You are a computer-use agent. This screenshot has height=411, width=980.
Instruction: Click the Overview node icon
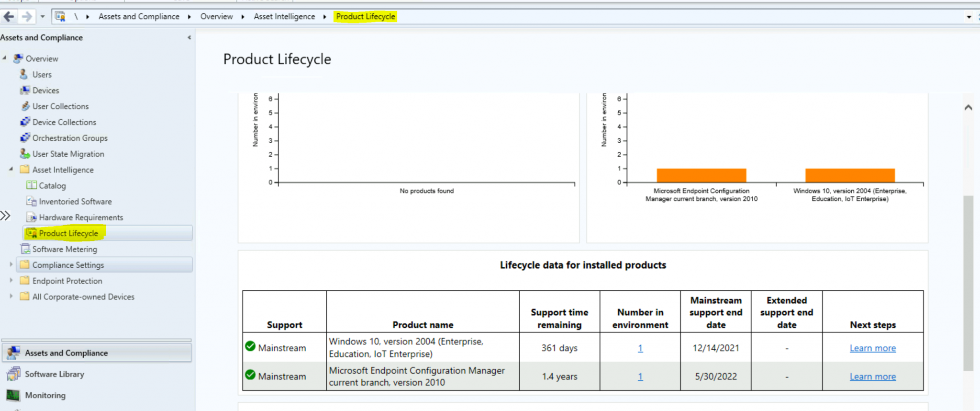pyautogui.click(x=18, y=58)
